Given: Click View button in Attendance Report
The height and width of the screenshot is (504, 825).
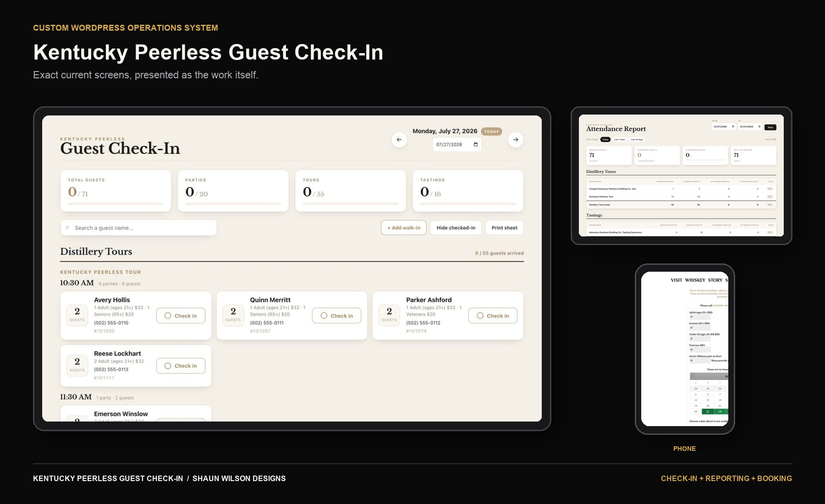Looking at the screenshot, I should [x=770, y=127].
